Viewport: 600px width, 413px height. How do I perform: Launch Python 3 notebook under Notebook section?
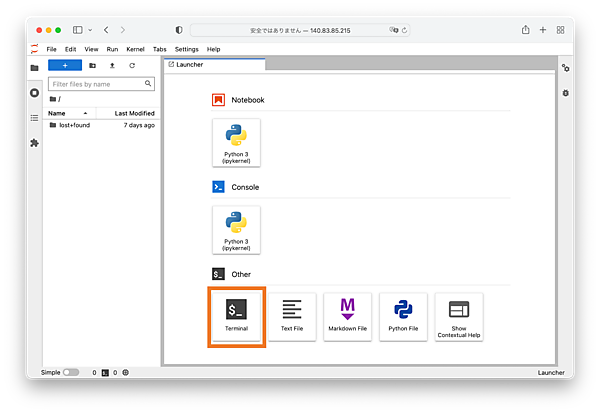click(x=236, y=143)
